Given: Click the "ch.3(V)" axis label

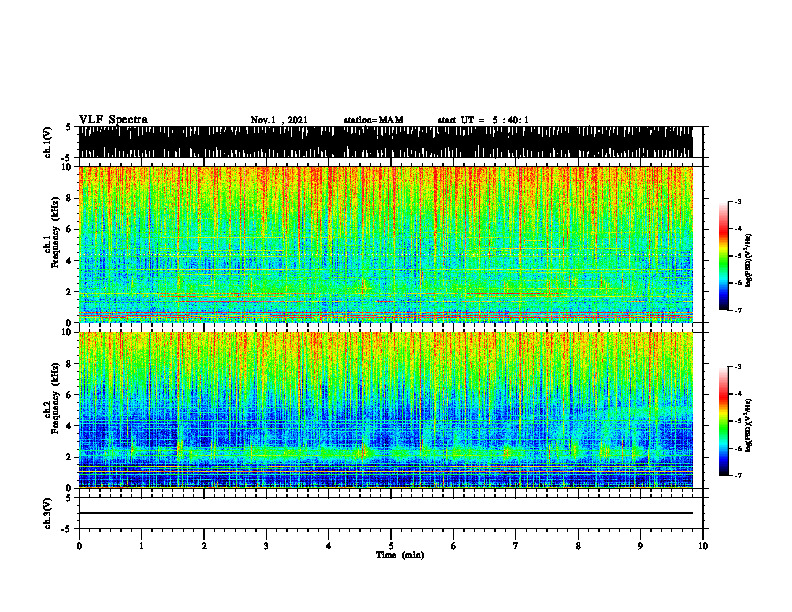Looking at the screenshot, I should [48, 513].
